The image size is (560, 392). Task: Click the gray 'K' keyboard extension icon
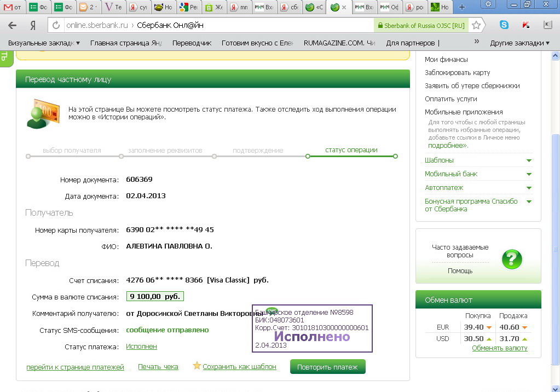coord(547,25)
